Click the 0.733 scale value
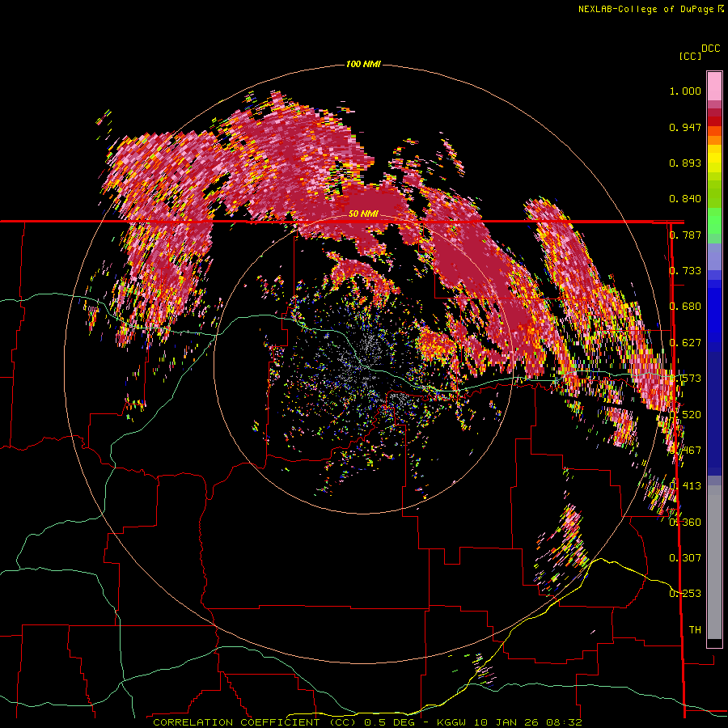The height and width of the screenshot is (728, 728). (685, 271)
